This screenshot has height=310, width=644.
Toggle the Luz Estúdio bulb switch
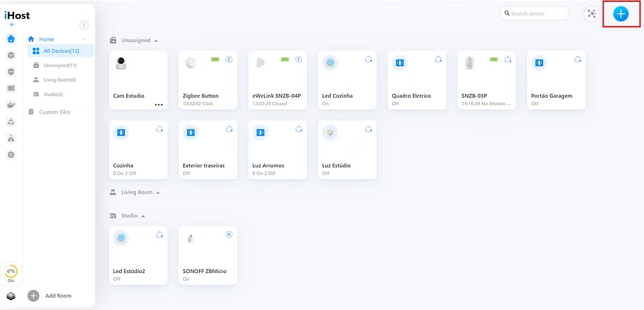pyautogui.click(x=330, y=132)
